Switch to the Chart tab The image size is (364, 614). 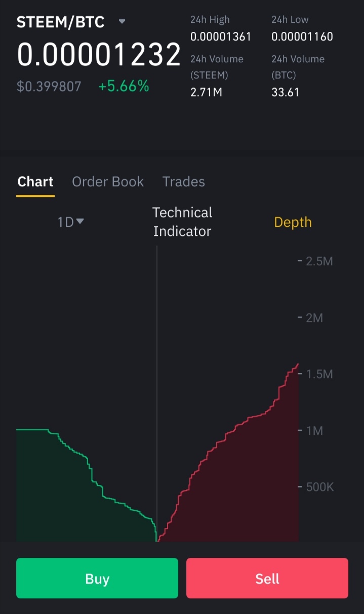(x=35, y=182)
